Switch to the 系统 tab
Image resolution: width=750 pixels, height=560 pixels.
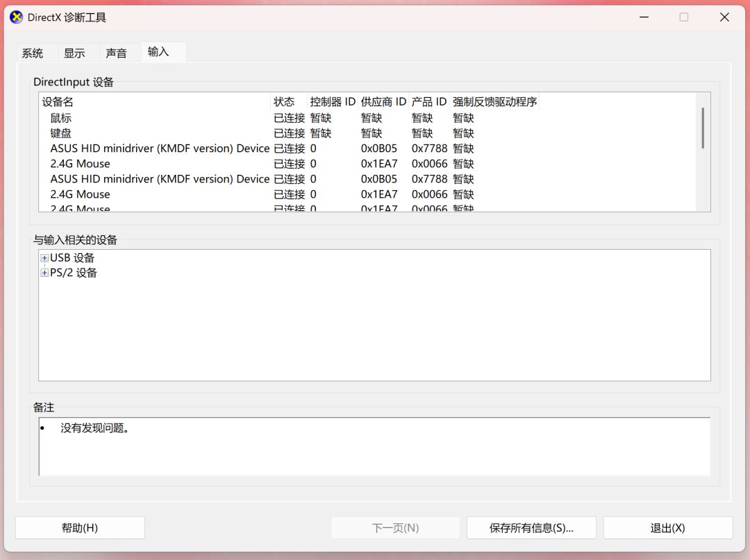click(33, 53)
